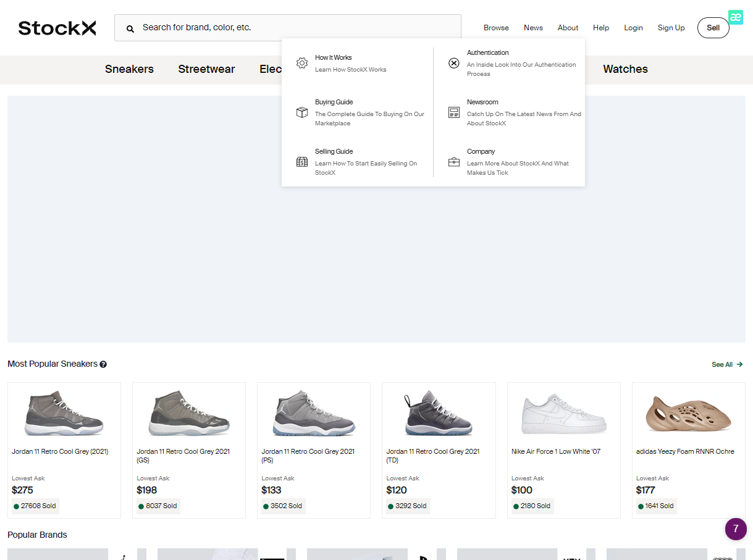This screenshot has height=560, width=753.
Task: Open Jordan 11 Cool Grey (GS) shoe image
Action: click(x=189, y=413)
